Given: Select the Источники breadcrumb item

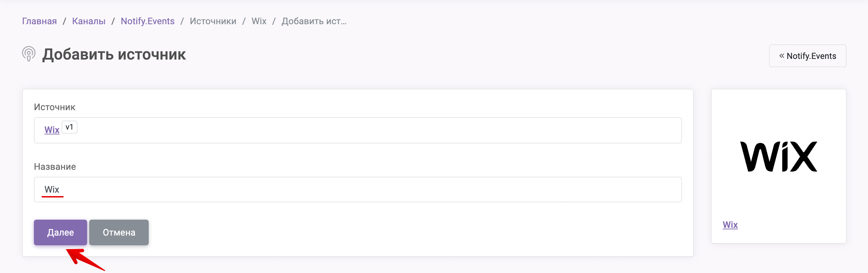Looking at the screenshot, I should click(213, 21).
